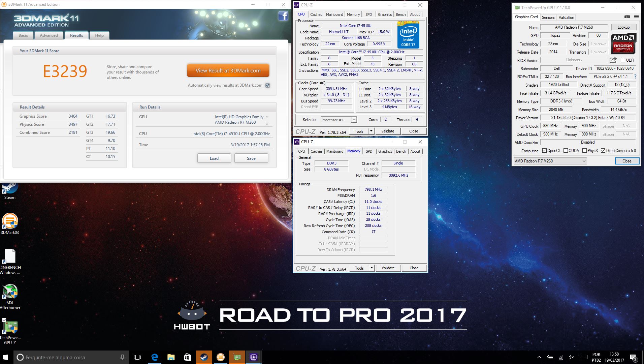644x364 pixels.
Task: Open Windows Store from taskbar
Action: click(x=187, y=357)
